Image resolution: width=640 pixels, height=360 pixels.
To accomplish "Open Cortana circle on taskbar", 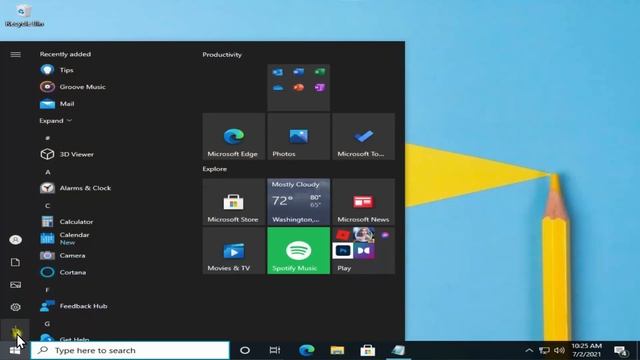I will point(245,350).
